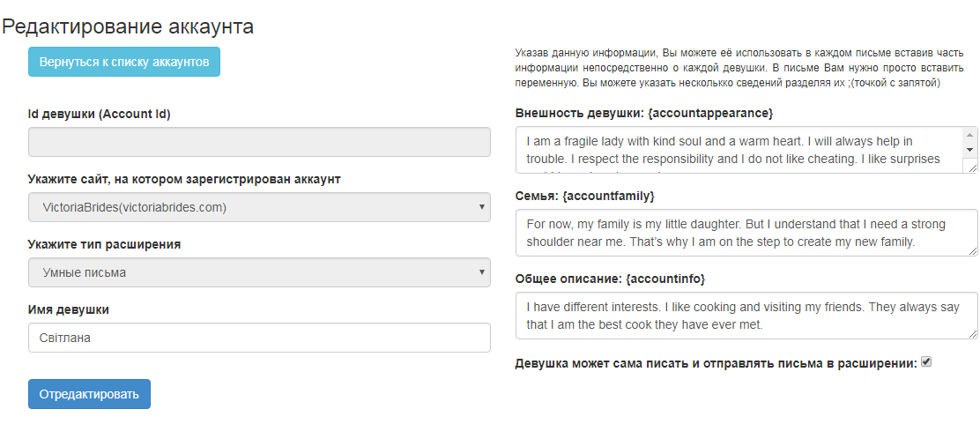Screen dimensions: 980x424
Task: Submit form with 'Отредактировать' button
Action: (89, 394)
